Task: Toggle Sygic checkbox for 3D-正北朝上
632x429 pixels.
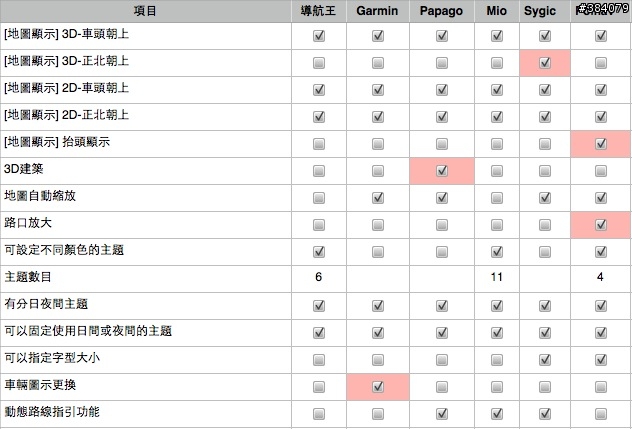Action: point(545,62)
